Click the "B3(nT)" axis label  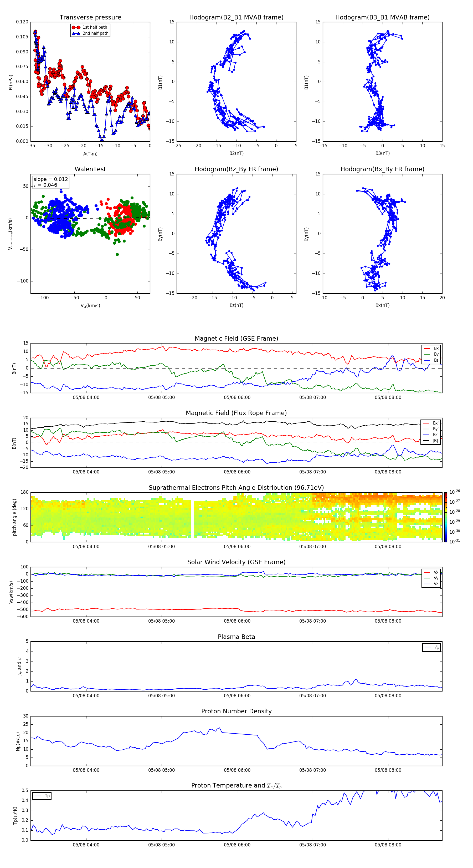point(382,153)
